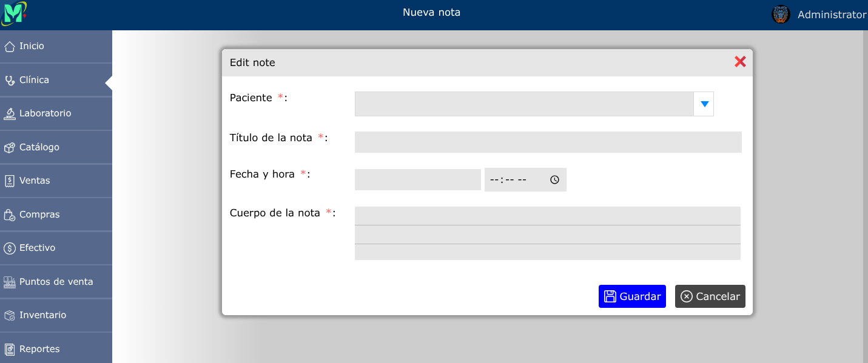
Task: Click the page vertical scrollbar
Action: 865,196
